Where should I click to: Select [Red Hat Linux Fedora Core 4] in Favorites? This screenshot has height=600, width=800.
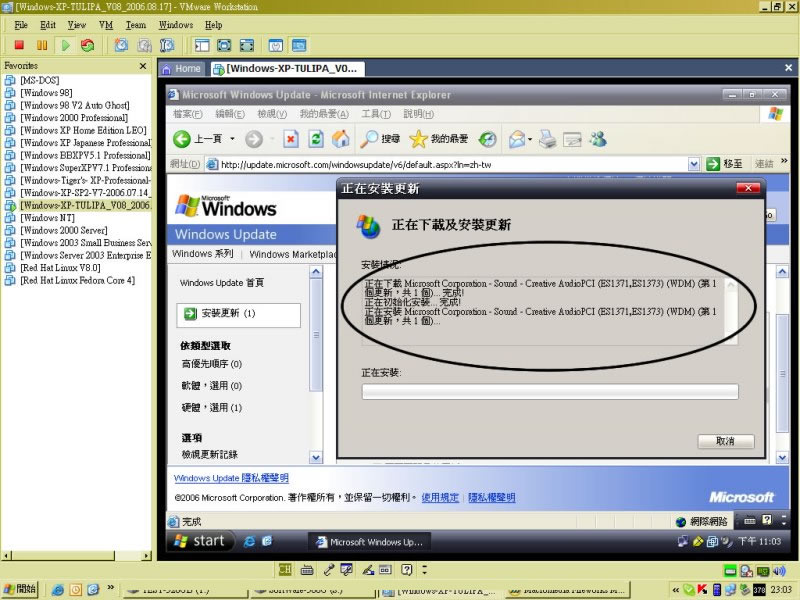pyautogui.click(x=77, y=280)
